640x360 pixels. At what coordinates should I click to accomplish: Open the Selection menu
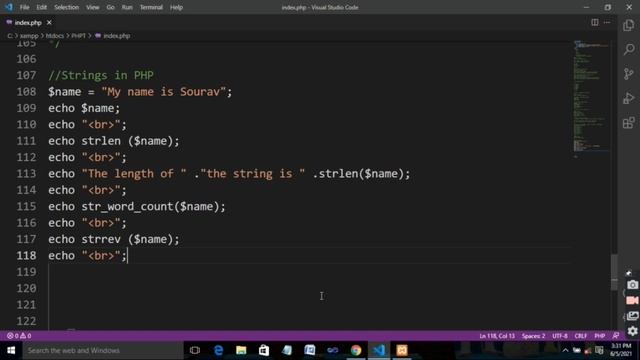coord(67,7)
